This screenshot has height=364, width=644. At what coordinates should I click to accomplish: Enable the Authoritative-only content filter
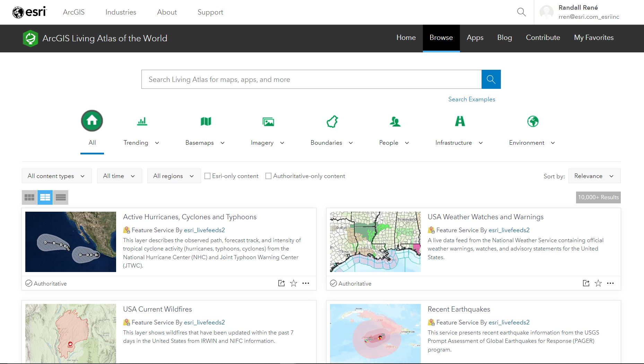pos(268,176)
